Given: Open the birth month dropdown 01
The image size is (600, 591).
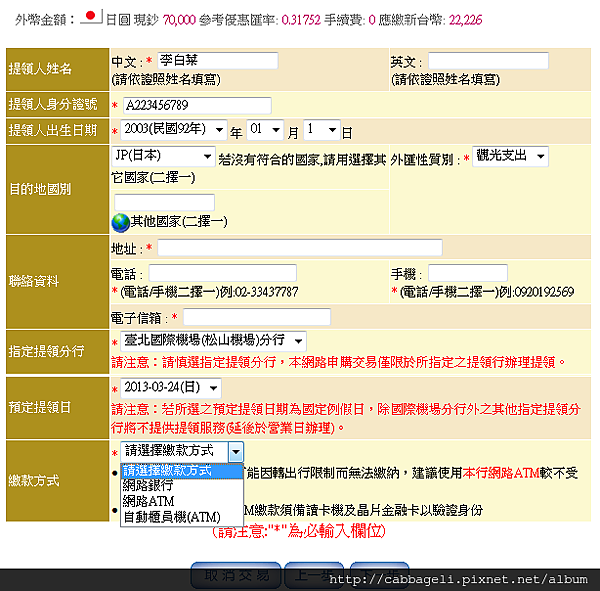Looking at the screenshot, I should [265, 130].
